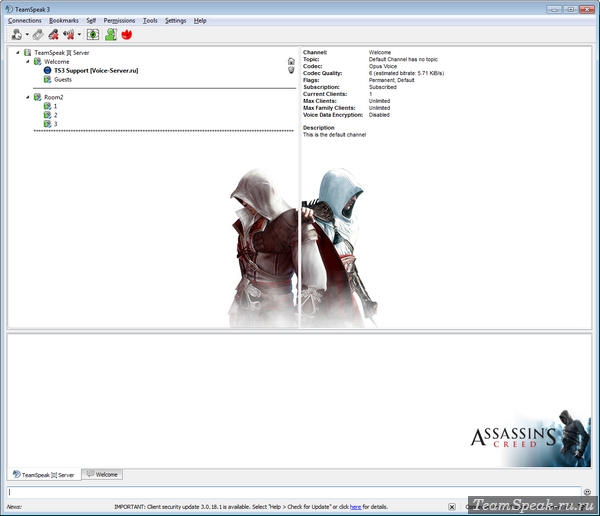This screenshot has width=600, height=516.
Task: Open the Connect icon's dropdown arrow
Action: point(27,34)
